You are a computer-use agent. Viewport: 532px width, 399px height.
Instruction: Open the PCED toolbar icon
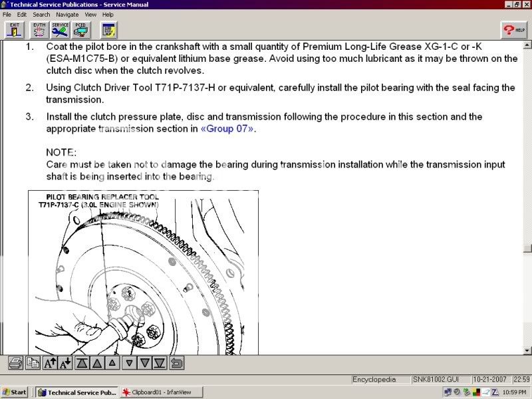tap(82, 29)
